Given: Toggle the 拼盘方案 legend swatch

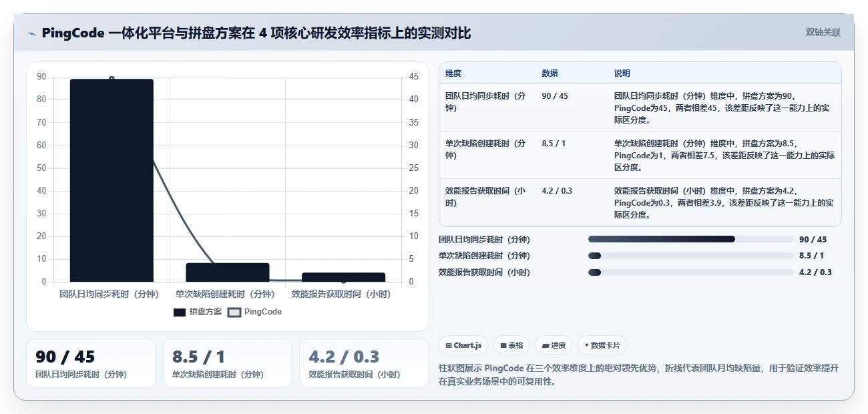Looking at the screenshot, I should (180, 312).
